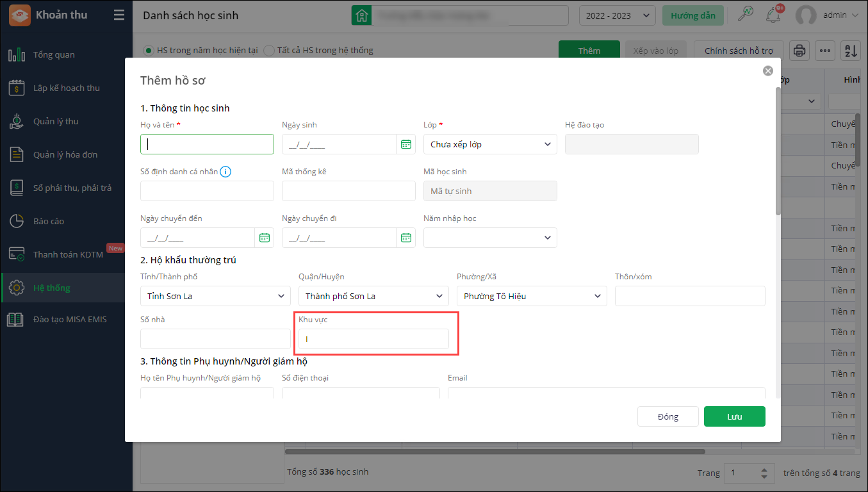Click the A-Z sort icon

(851, 51)
